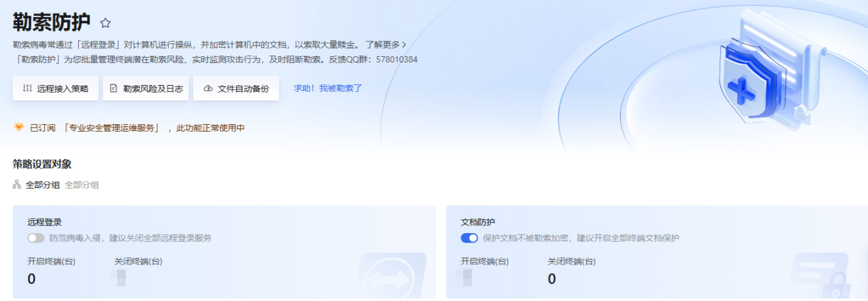This screenshot has width=868, height=301.
Task: Click the 求助！我被勒索了 link
Action: pyautogui.click(x=328, y=88)
